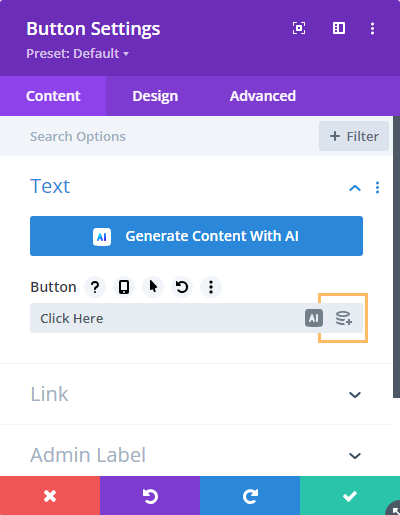This screenshot has width=400, height=515.
Task: Click the dynamic content database icon
Action: (x=344, y=318)
